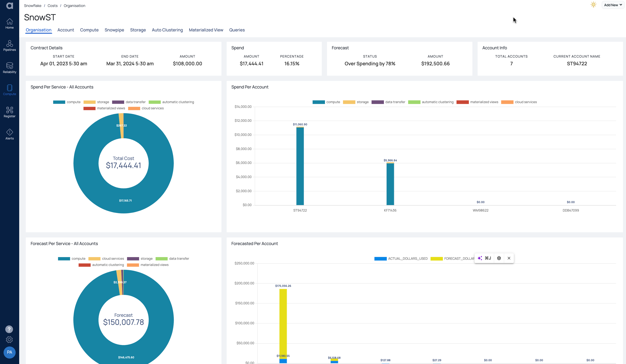Open the Compute section from the sidebar
Screen dimensions: 626x364
click(x=9, y=90)
